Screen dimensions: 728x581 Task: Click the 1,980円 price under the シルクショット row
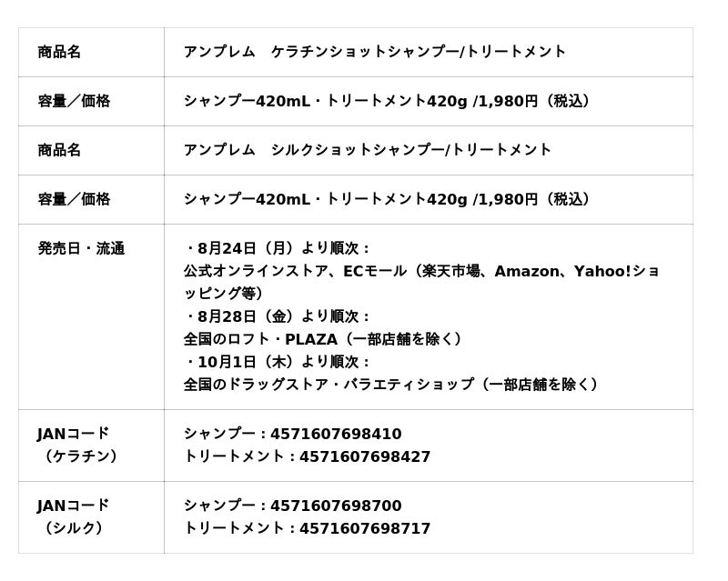pyautogui.click(x=508, y=199)
